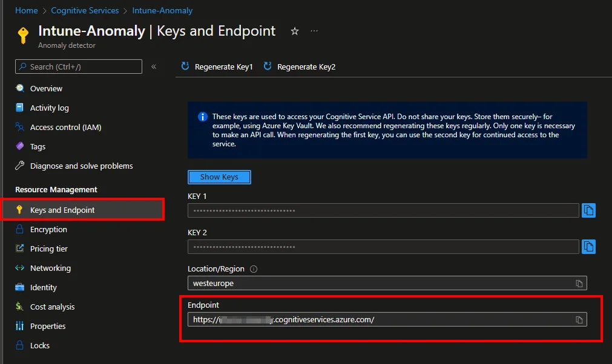Click Regenerate Key1

223,67
